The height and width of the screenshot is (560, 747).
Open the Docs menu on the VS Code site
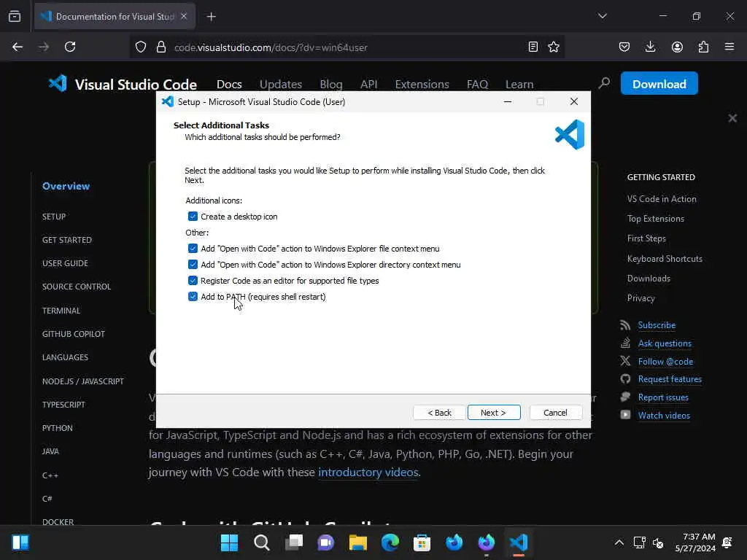(x=229, y=85)
